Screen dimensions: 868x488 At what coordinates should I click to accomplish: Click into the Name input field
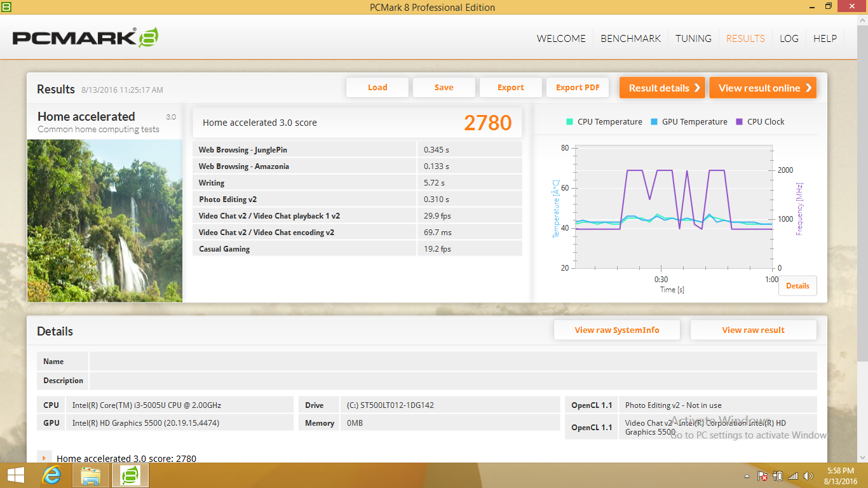(452, 362)
